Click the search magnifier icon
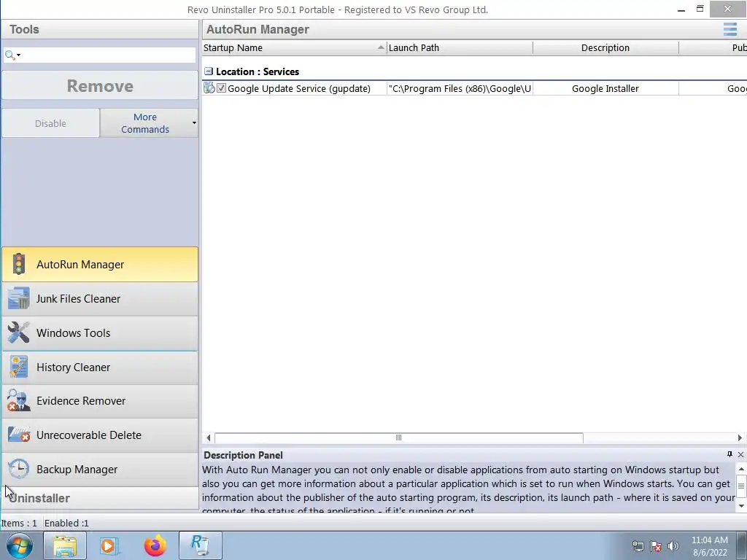Screen dimensions: 747x560 point(9,55)
